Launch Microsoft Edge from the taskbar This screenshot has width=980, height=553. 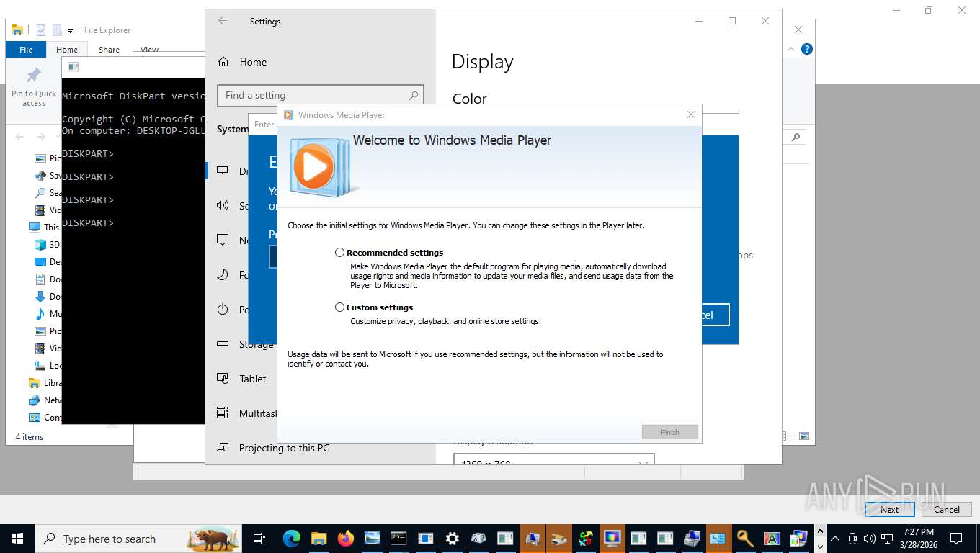point(292,539)
